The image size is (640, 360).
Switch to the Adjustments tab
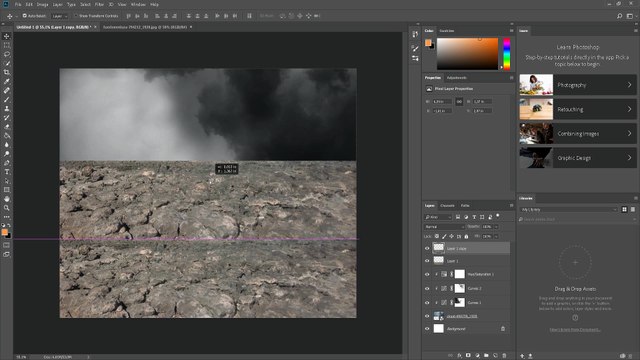[456, 78]
